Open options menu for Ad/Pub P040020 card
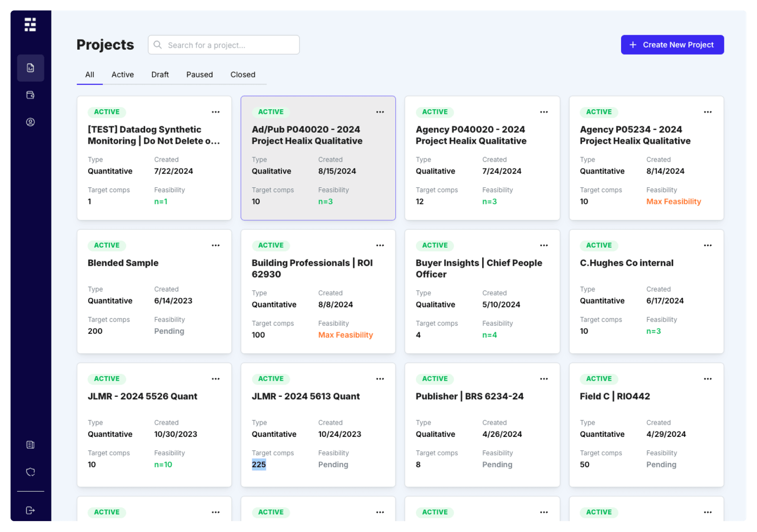 380,112
